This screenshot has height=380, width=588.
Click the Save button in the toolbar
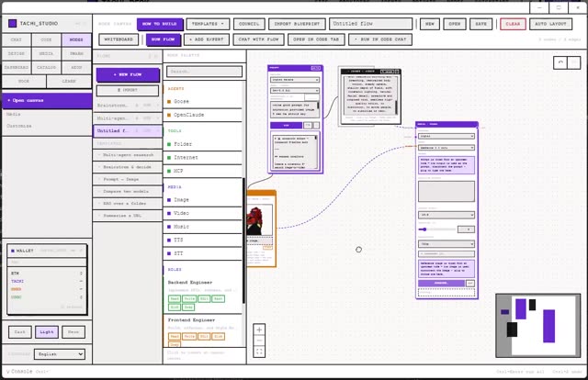(481, 24)
